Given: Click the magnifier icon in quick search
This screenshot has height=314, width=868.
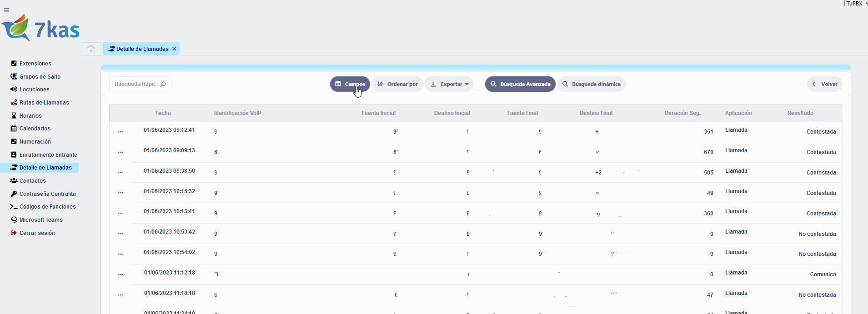Looking at the screenshot, I should click(x=163, y=84).
